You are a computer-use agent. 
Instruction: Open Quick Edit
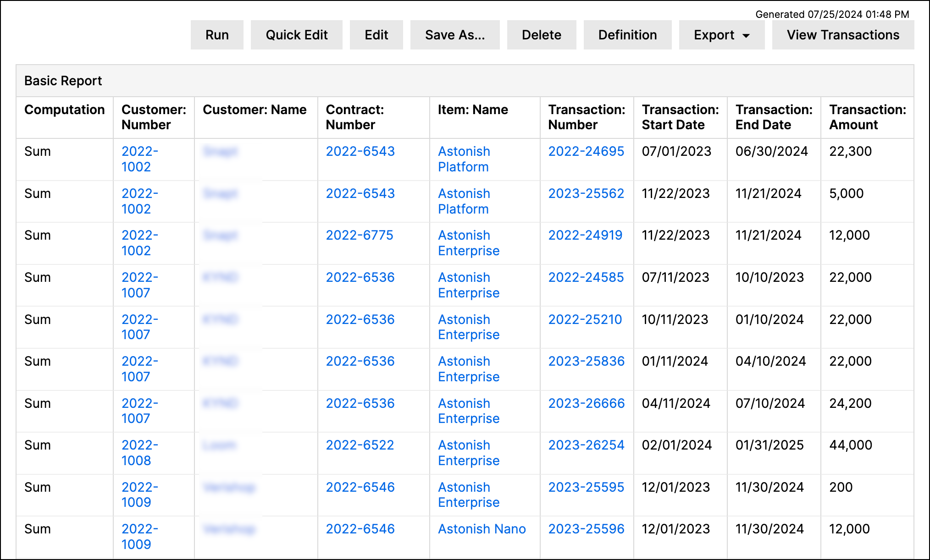click(297, 35)
